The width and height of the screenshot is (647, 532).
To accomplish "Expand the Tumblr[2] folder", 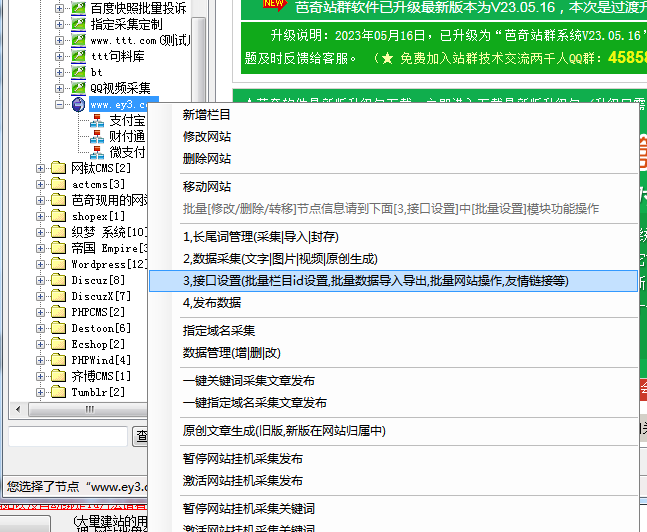I will tap(40, 392).
